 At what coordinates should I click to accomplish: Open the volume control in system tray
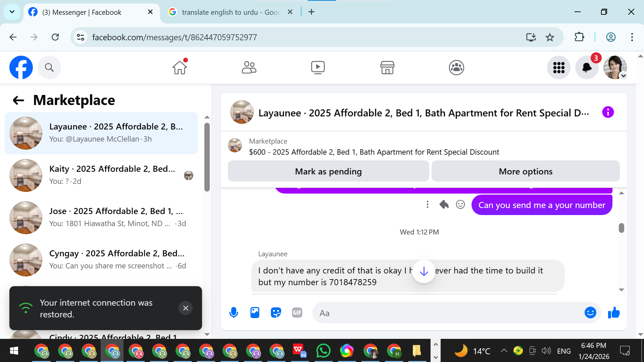click(546, 351)
